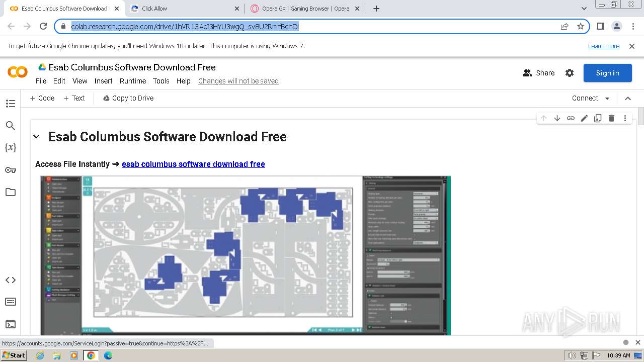
Task: Click the Learn more link
Action: click(604, 46)
